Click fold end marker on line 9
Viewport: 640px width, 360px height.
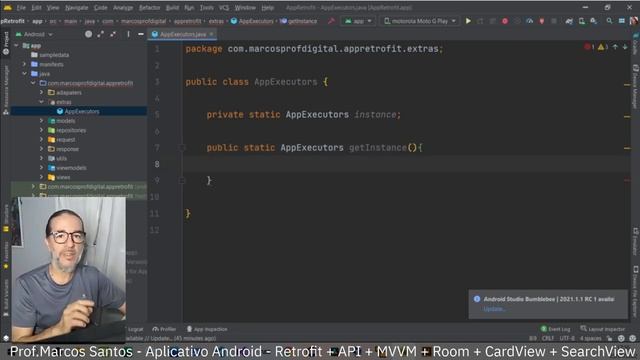click(x=182, y=180)
